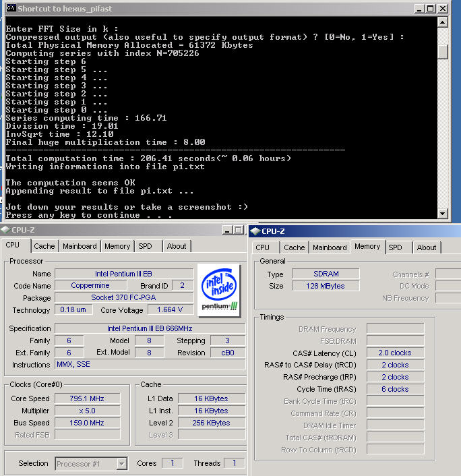Click the Code Name value 'Coppermine'

(x=90, y=285)
